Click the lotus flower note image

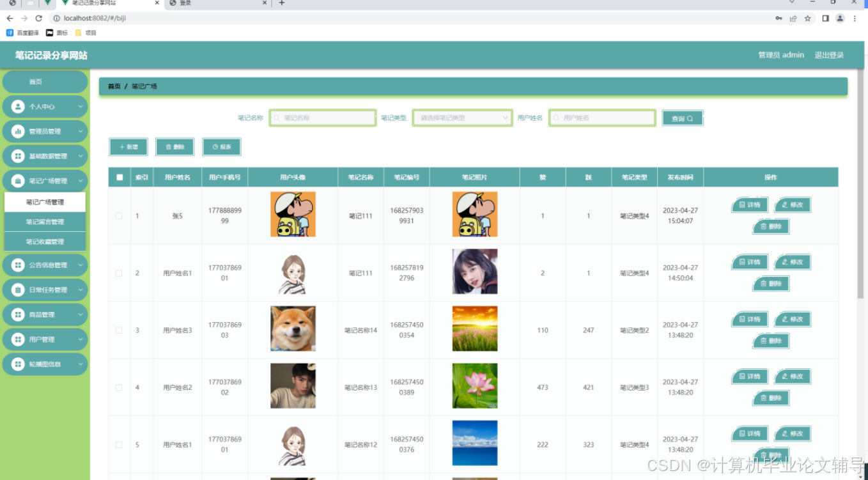pyautogui.click(x=475, y=386)
